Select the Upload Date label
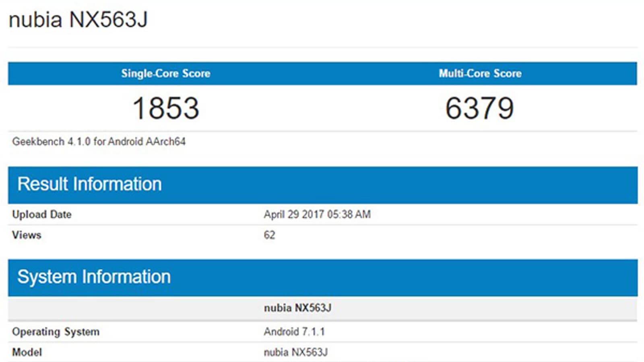 pyautogui.click(x=42, y=214)
